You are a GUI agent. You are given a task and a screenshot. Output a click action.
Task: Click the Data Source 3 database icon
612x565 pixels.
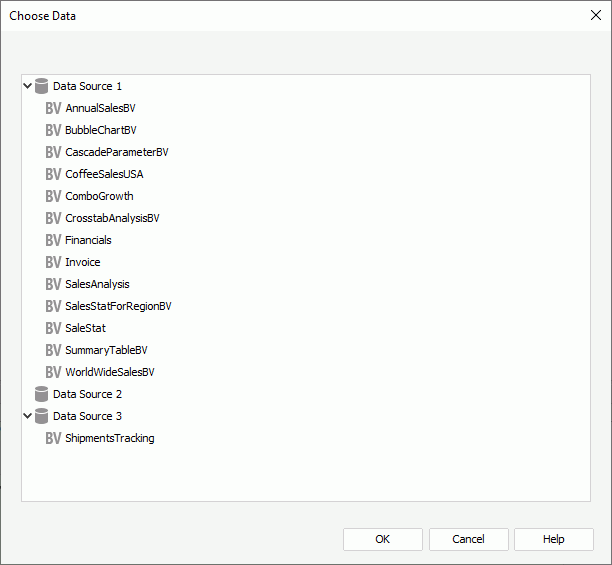click(x=41, y=416)
